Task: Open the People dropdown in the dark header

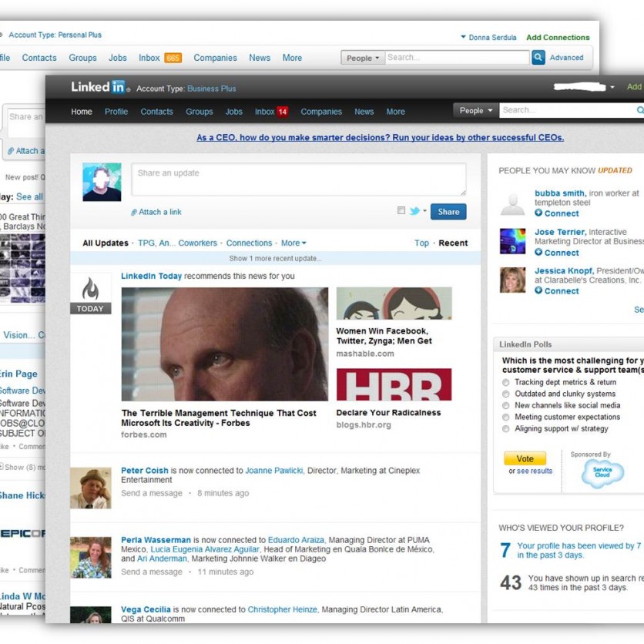Action: coord(475,111)
